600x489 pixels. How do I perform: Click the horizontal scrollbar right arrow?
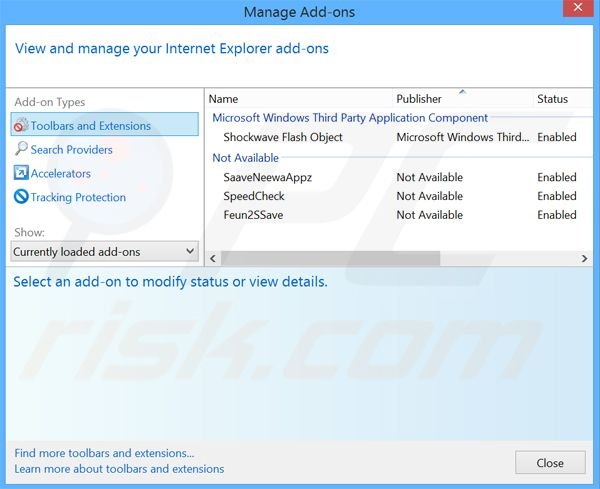(x=584, y=258)
